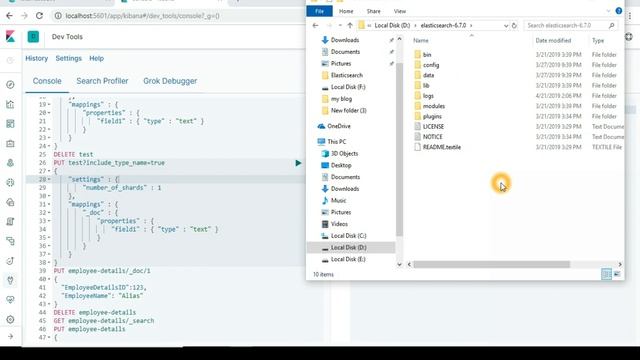Sort files by Date modified column
640x360 pixels.
click(553, 40)
